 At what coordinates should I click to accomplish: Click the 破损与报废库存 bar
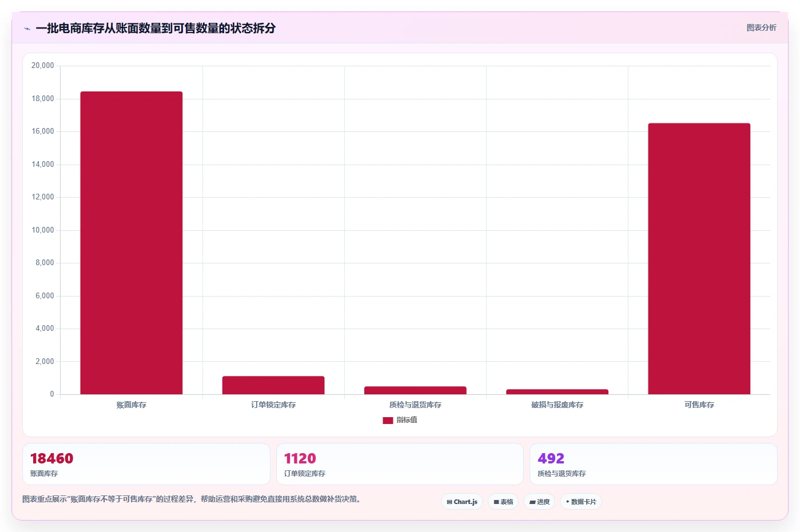[557, 392]
